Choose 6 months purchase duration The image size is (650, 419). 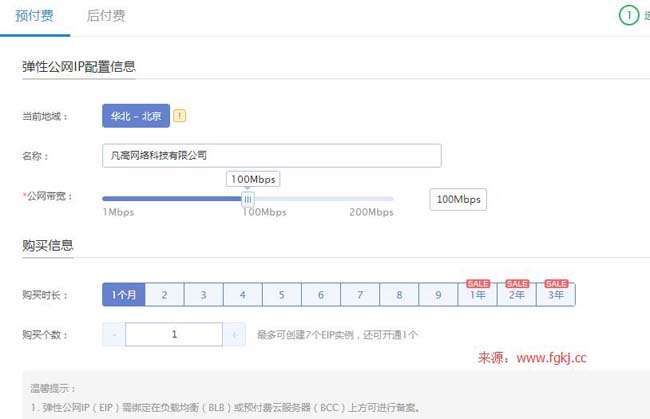point(320,295)
